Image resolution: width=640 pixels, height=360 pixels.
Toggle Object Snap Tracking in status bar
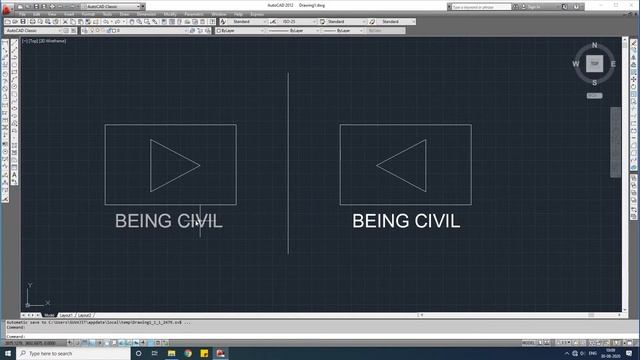click(121, 343)
